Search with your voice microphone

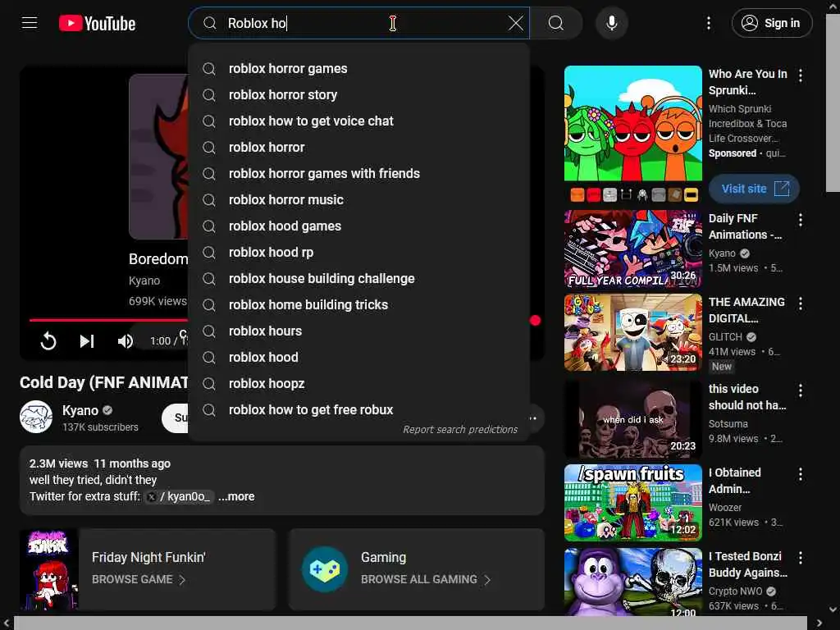point(611,23)
